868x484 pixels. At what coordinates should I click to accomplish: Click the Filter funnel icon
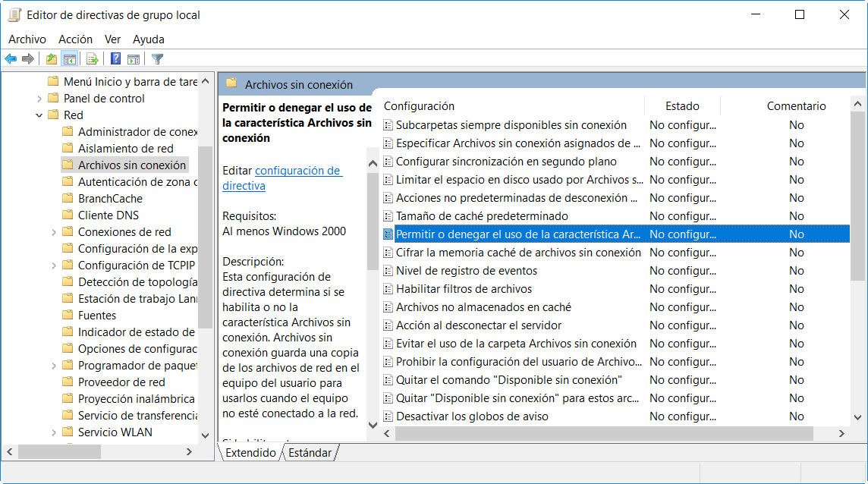(157, 59)
